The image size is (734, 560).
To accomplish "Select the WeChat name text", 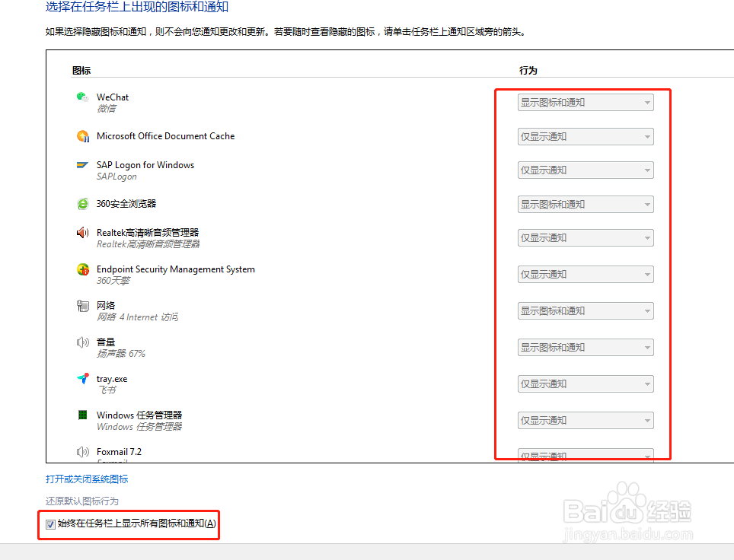I will coord(113,97).
